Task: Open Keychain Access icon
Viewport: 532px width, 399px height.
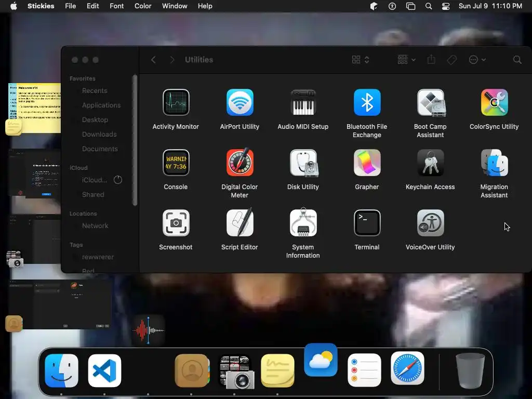Action: 430,163
